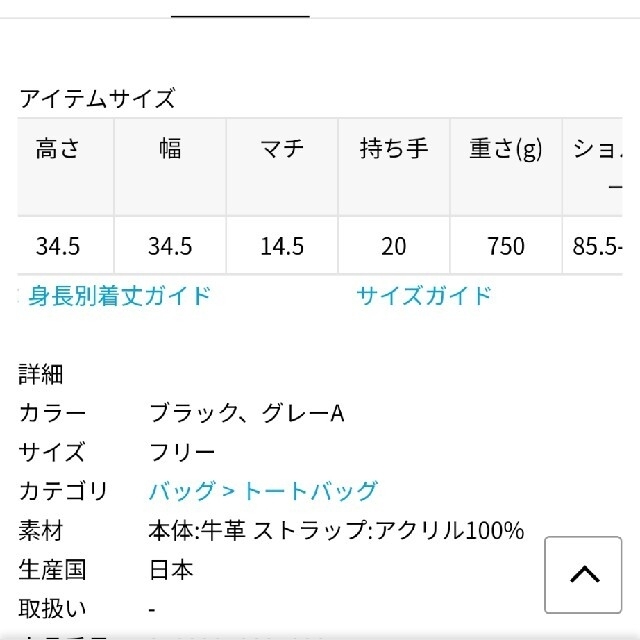Select the active underlined tab at top
640x640 pixels.
pos(240,16)
